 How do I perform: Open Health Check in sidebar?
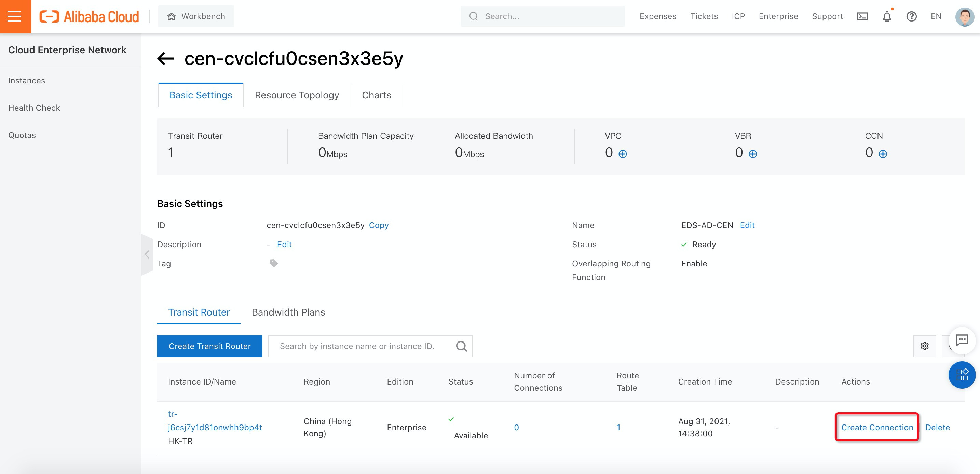34,108
